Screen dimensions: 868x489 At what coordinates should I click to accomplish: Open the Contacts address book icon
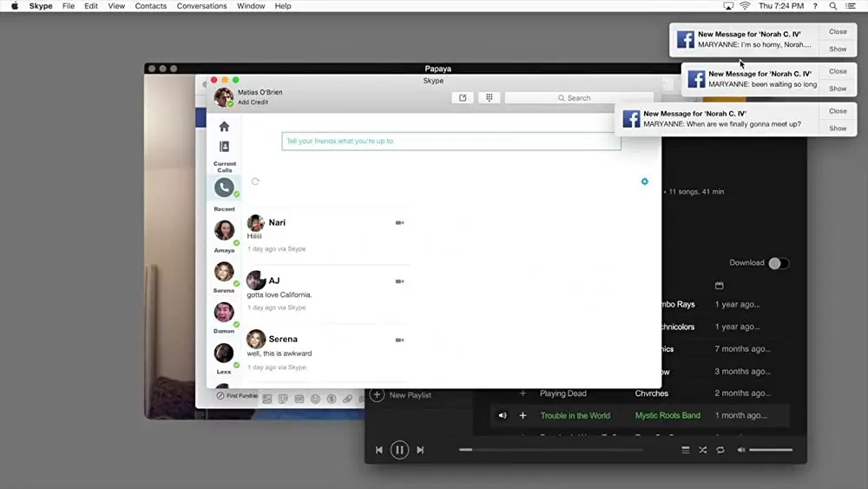(224, 147)
